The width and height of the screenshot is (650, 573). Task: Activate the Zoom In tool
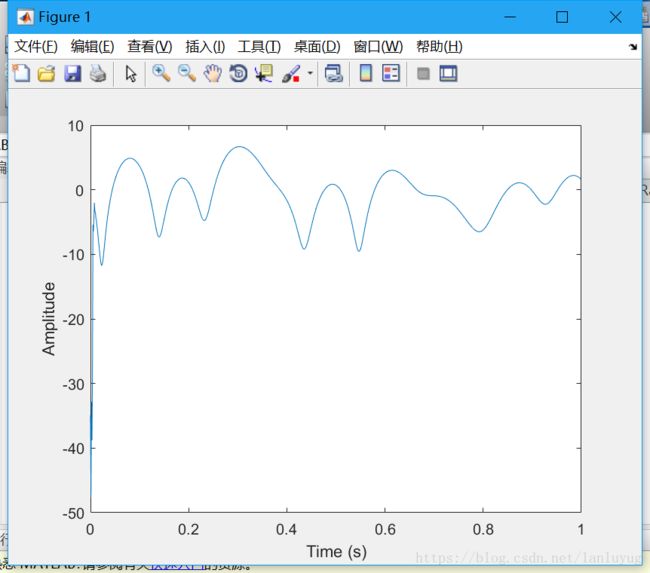[x=161, y=73]
